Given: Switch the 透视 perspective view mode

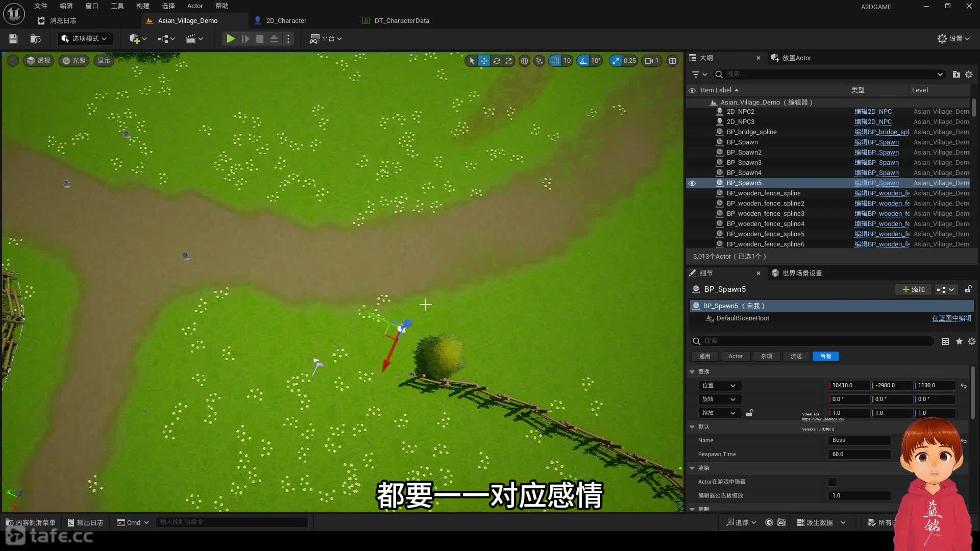Looking at the screenshot, I should click(x=39, y=61).
